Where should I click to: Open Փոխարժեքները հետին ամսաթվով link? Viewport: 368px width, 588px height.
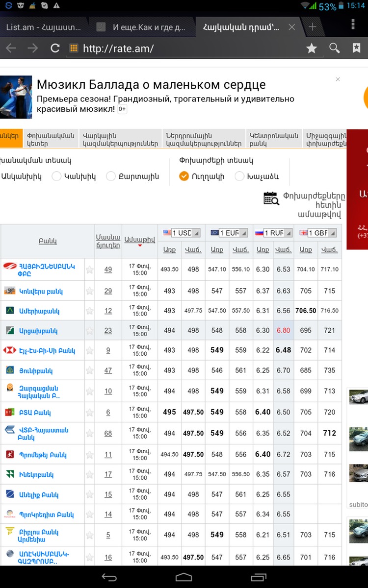tap(314, 205)
